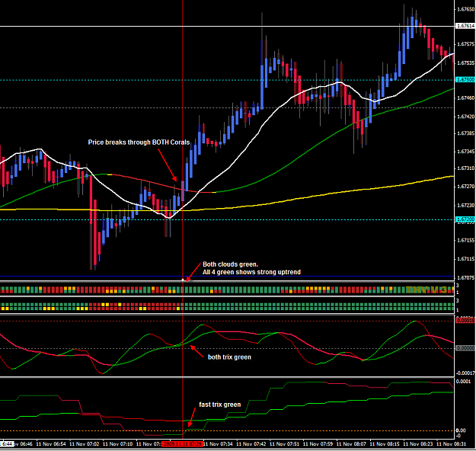Click the -0.00017 trix scale label
Image resolution: width=476 pixels, height=451 pixels.
465,373
